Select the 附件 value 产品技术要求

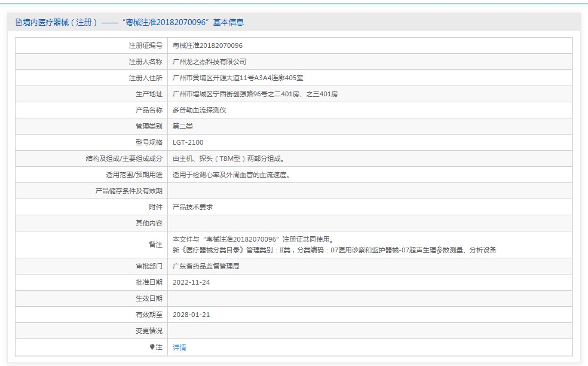[193, 207]
